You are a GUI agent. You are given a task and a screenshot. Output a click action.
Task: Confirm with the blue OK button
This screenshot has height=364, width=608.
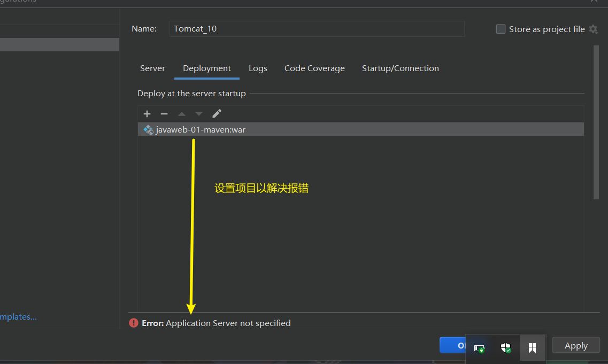[453, 345]
